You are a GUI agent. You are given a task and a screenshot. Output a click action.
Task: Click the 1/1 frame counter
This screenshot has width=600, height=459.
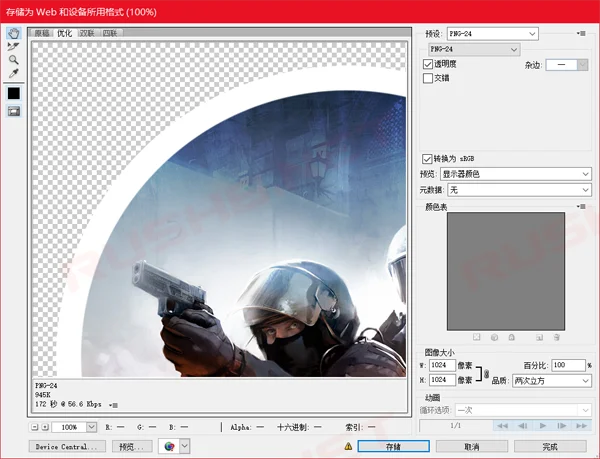coord(456,426)
